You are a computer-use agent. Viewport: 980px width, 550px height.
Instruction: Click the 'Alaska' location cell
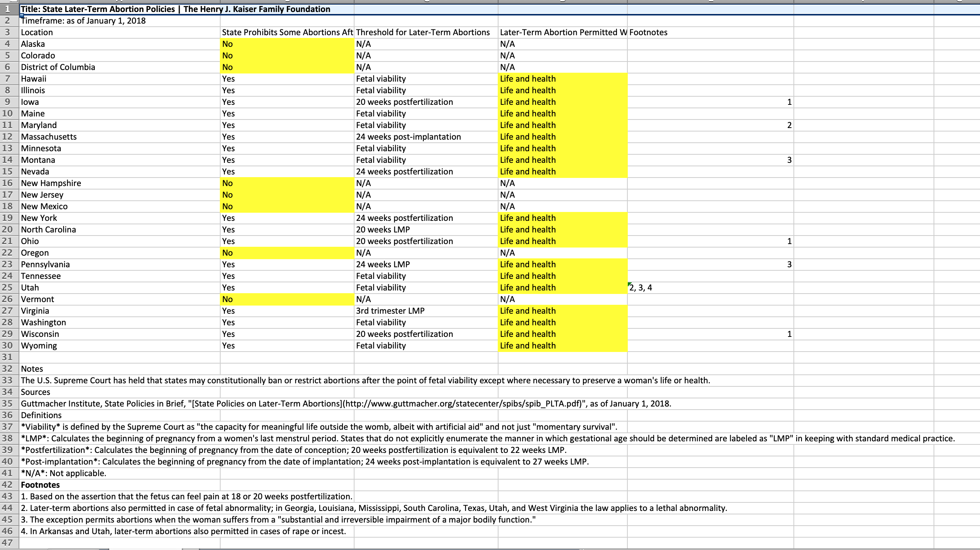(119, 44)
